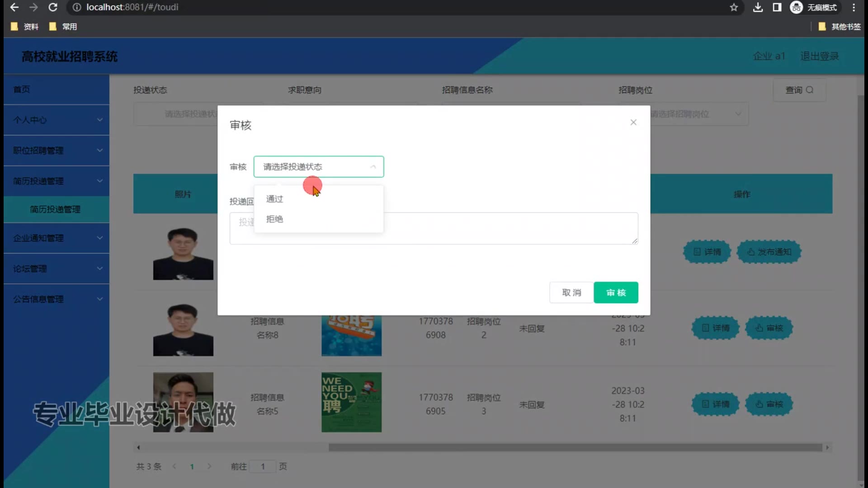Open browser downloads icon
This screenshot has height=488, width=868.
(758, 7)
